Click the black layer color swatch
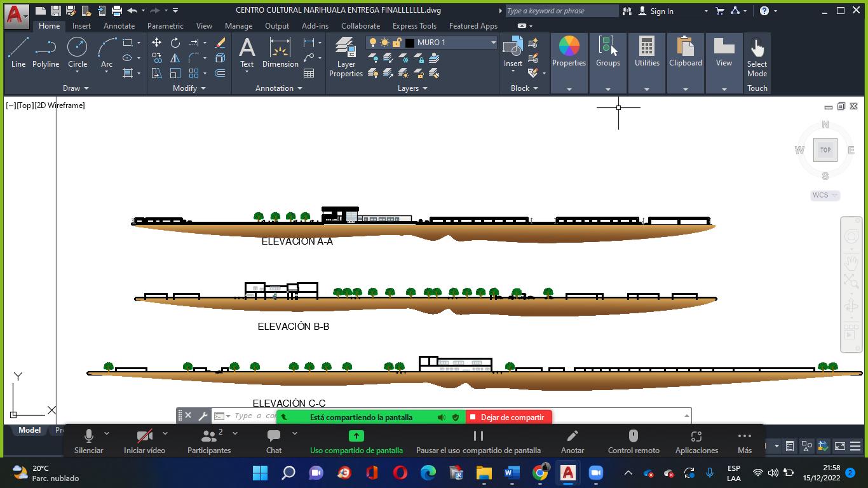This screenshot has height=488, width=868. pos(410,43)
